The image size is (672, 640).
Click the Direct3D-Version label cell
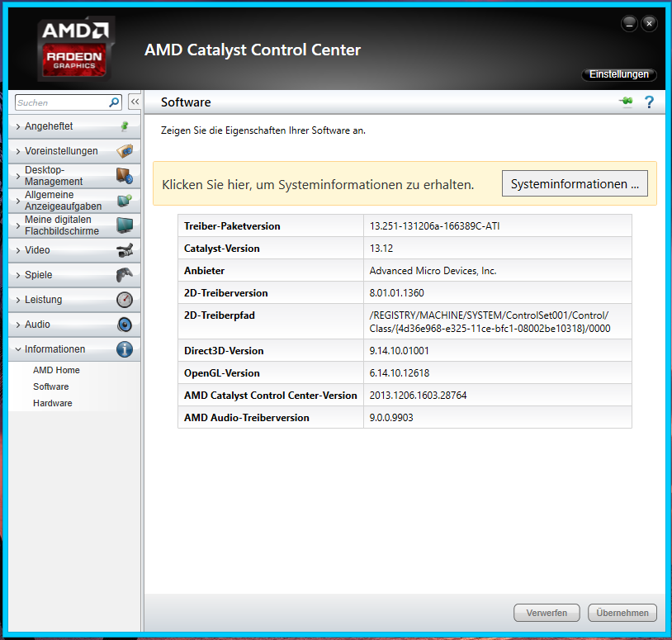(x=271, y=351)
